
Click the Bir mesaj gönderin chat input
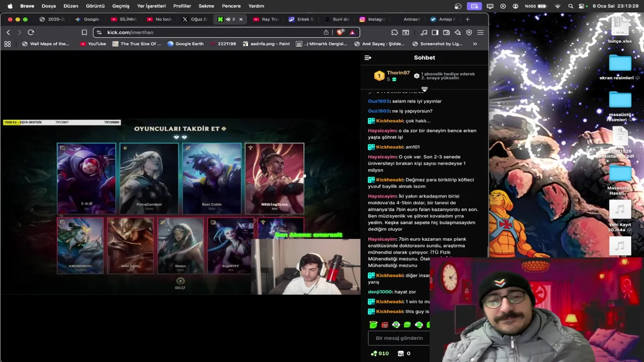[x=400, y=338]
